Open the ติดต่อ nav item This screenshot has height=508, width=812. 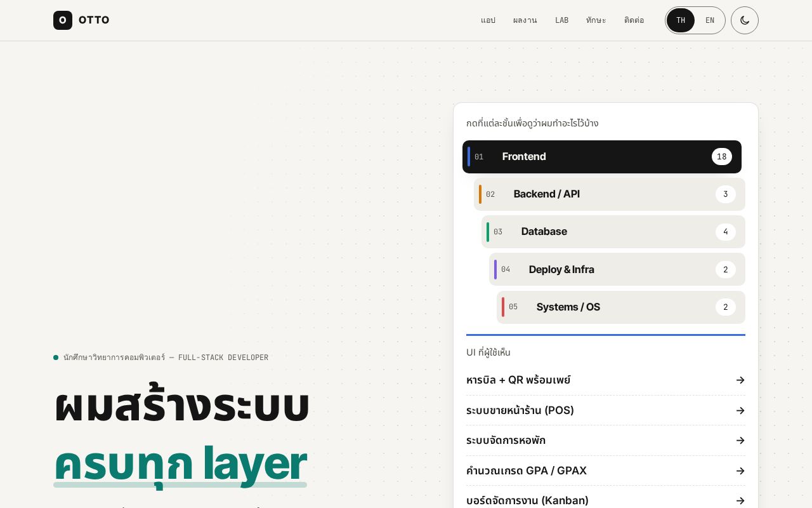[x=634, y=20]
